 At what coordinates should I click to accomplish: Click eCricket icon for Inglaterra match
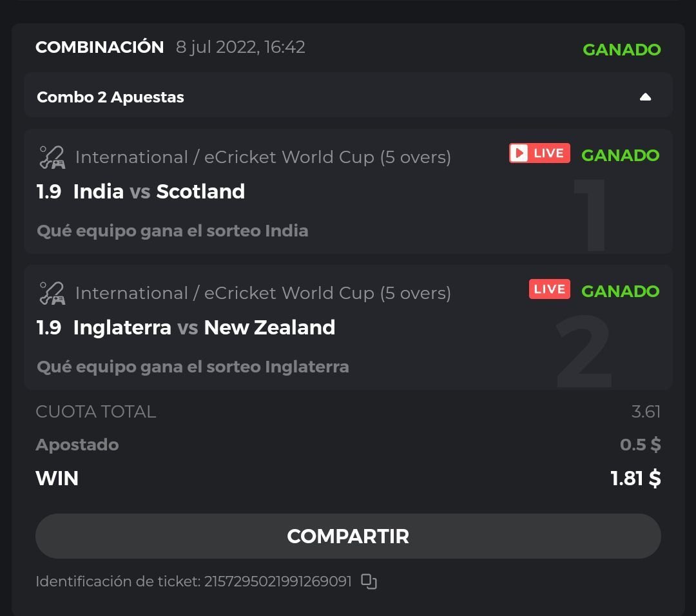pyautogui.click(x=52, y=293)
